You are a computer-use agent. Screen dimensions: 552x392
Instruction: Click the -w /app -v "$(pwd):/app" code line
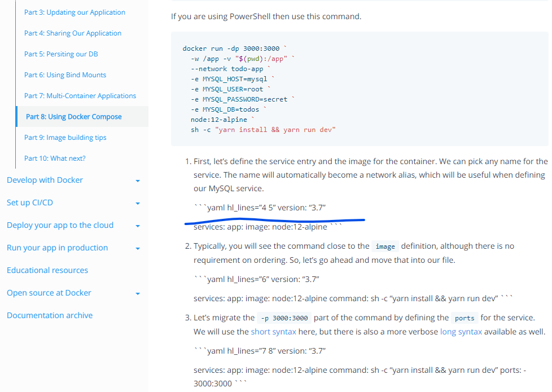(243, 59)
